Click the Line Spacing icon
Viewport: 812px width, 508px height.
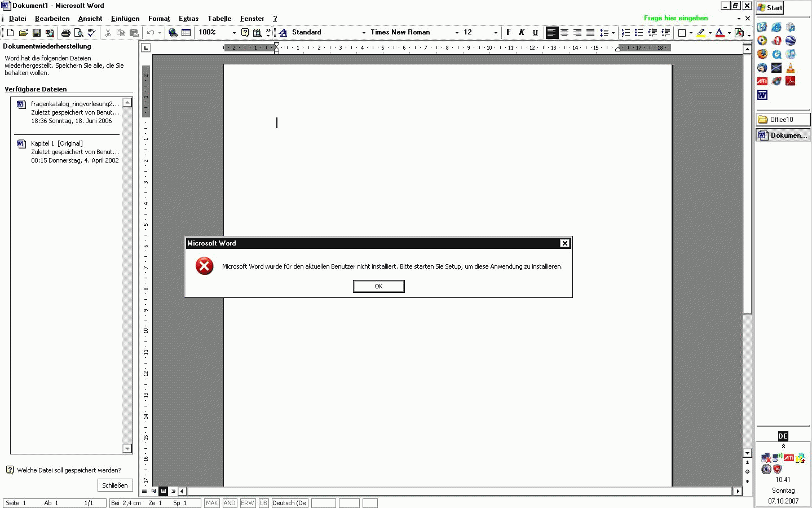604,33
